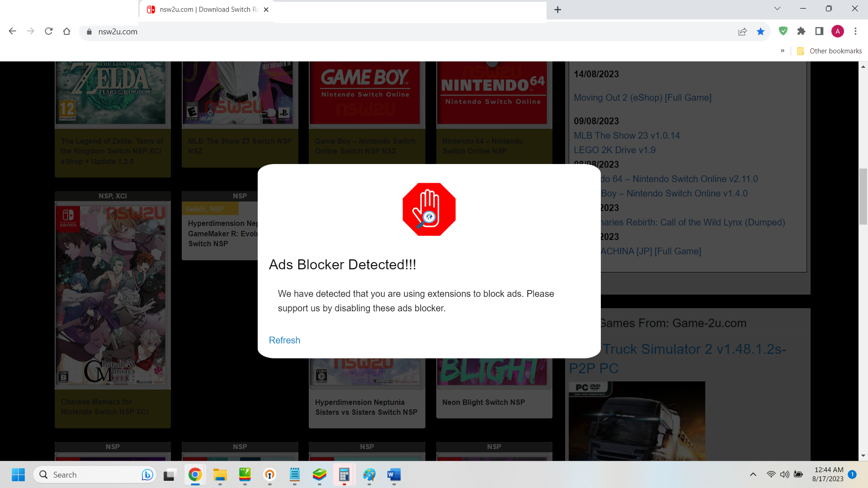Screen dimensions: 868x488
Task: Open Other bookmarks folder
Action: click(x=830, y=51)
